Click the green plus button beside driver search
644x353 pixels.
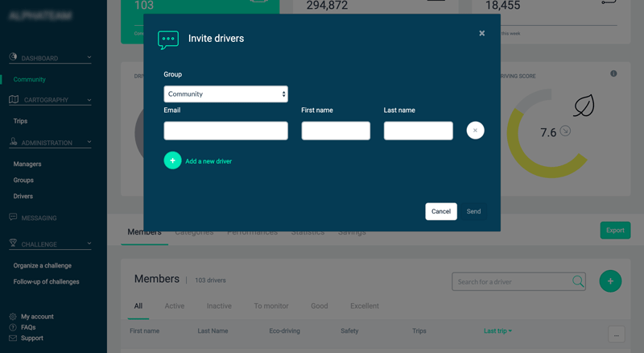(610, 281)
